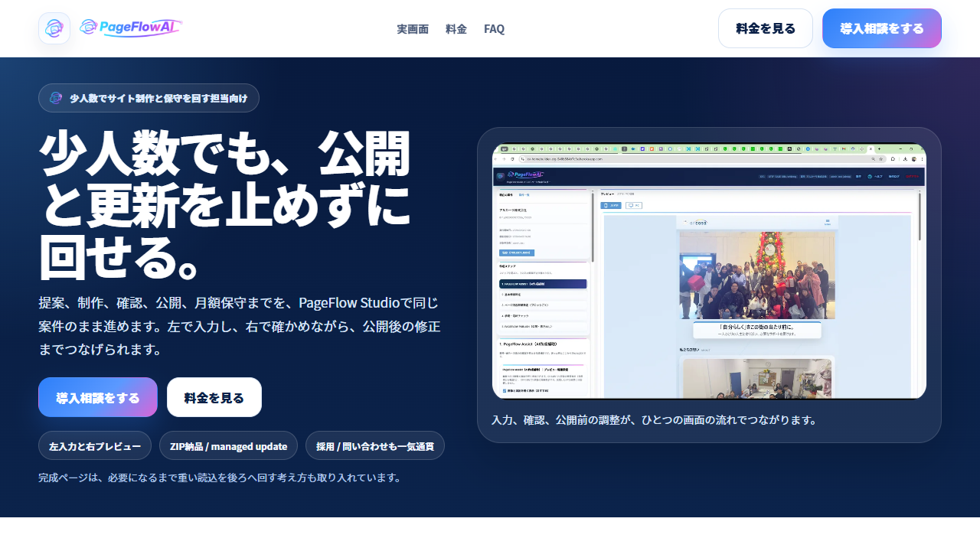Open the PageFlow Studio screenshot preview
The image size is (980, 551).
pos(709,271)
